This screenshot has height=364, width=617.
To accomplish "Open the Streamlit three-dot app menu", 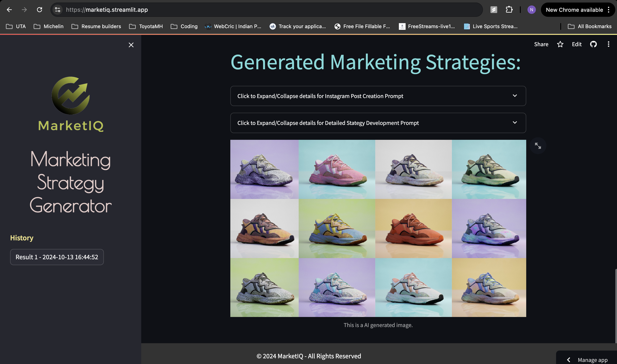I will click(608, 44).
